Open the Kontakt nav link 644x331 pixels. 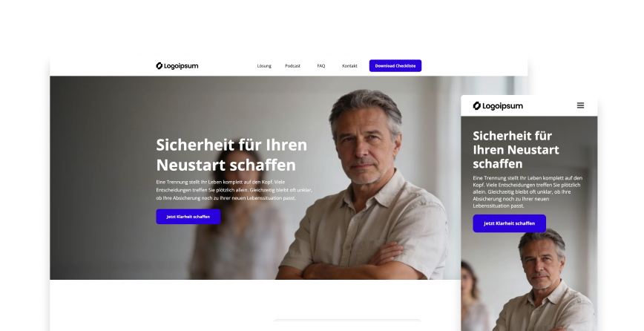(x=349, y=66)
